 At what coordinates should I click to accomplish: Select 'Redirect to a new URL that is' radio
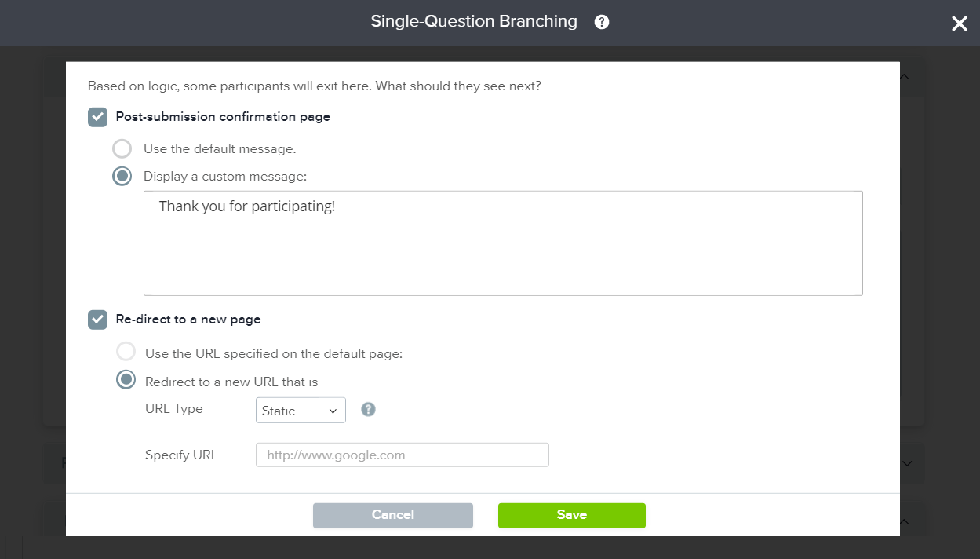coord(126,380)
